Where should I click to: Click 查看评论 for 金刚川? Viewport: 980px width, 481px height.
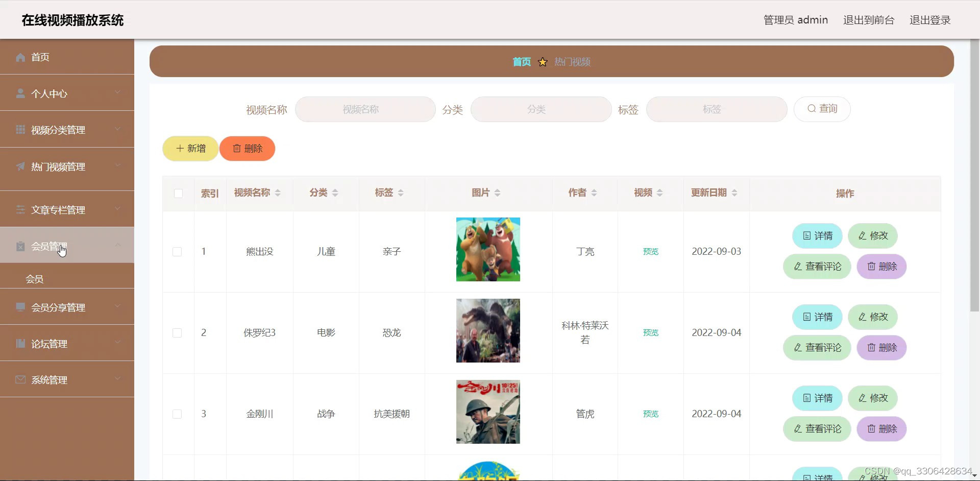click(x=817, y=429)
